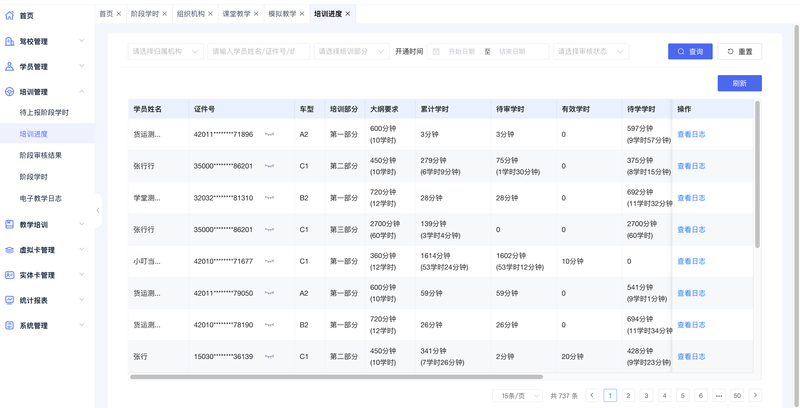This screenshot has height=408, width=800.
Task: Collapse the sidebar with the arrow handle
Action: 98,210
